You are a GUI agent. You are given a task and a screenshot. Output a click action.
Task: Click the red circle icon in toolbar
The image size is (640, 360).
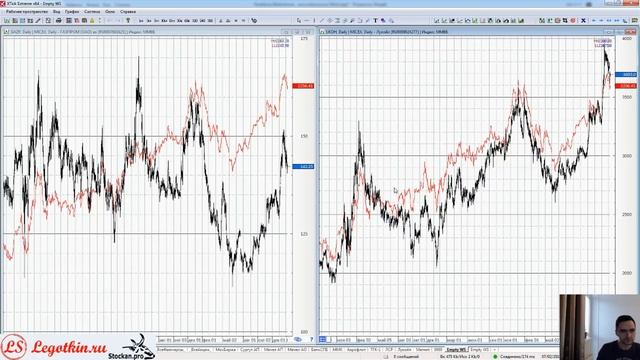click(x=573, y=20)
